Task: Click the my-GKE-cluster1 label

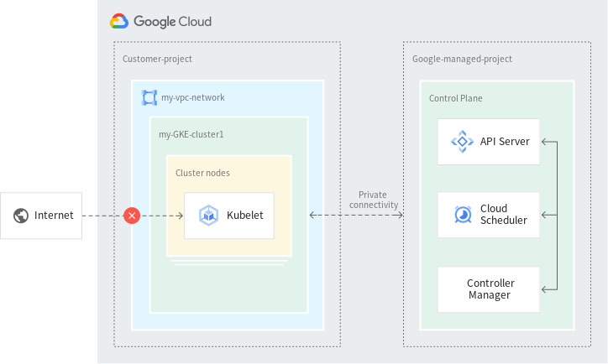Action: (191, 135)
